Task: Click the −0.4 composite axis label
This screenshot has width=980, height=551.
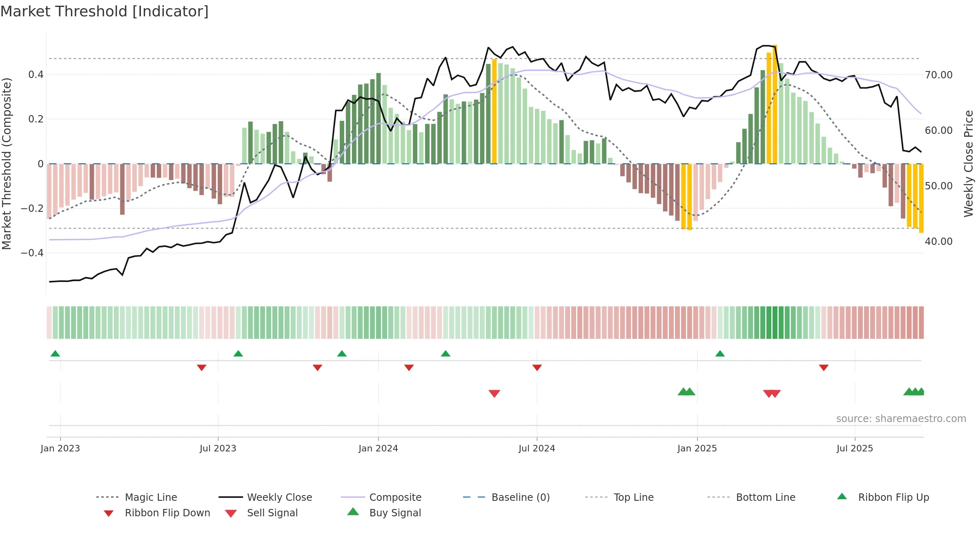Action: tap(32, 253)
